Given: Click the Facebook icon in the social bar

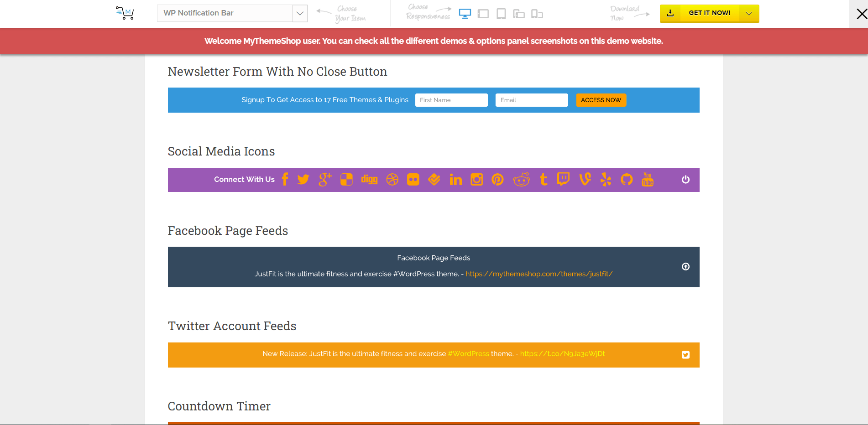Looking at the screenshot, I should [285, 180].
